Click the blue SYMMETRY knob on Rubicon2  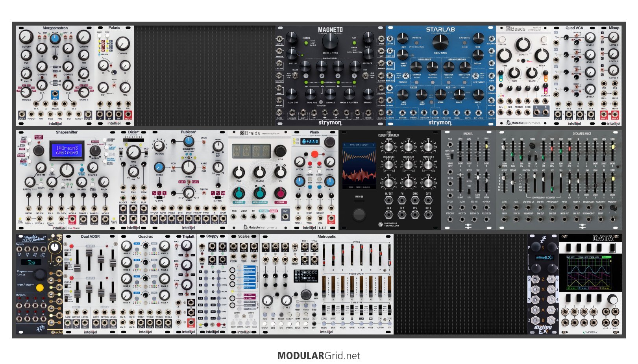(x=189, y=141)
